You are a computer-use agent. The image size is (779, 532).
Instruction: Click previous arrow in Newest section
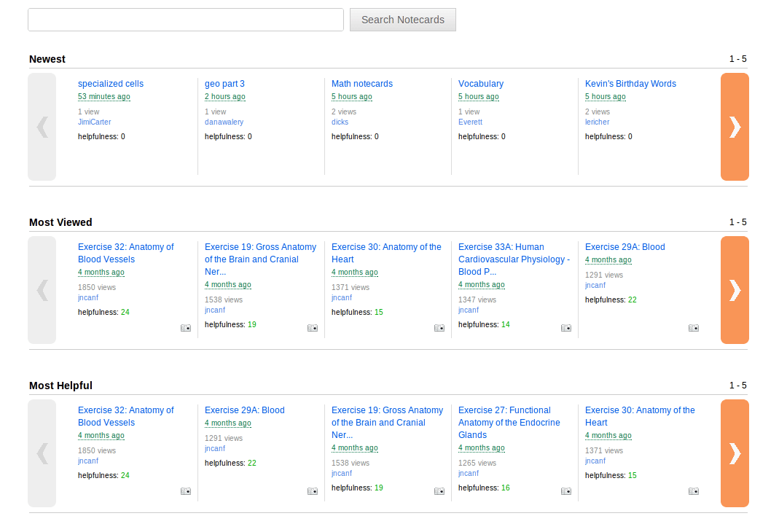click(42, 127)
